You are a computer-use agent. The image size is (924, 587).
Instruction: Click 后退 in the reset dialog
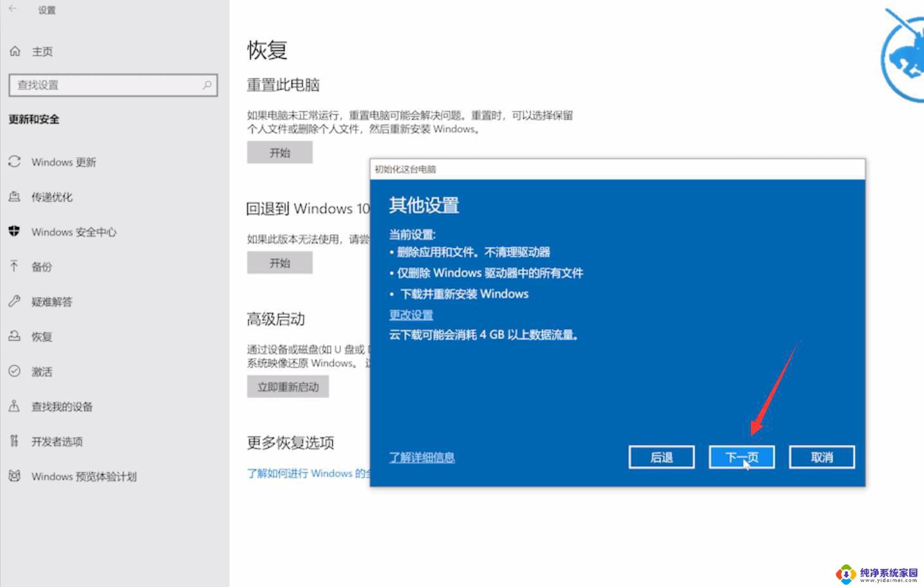coord(661,457)
